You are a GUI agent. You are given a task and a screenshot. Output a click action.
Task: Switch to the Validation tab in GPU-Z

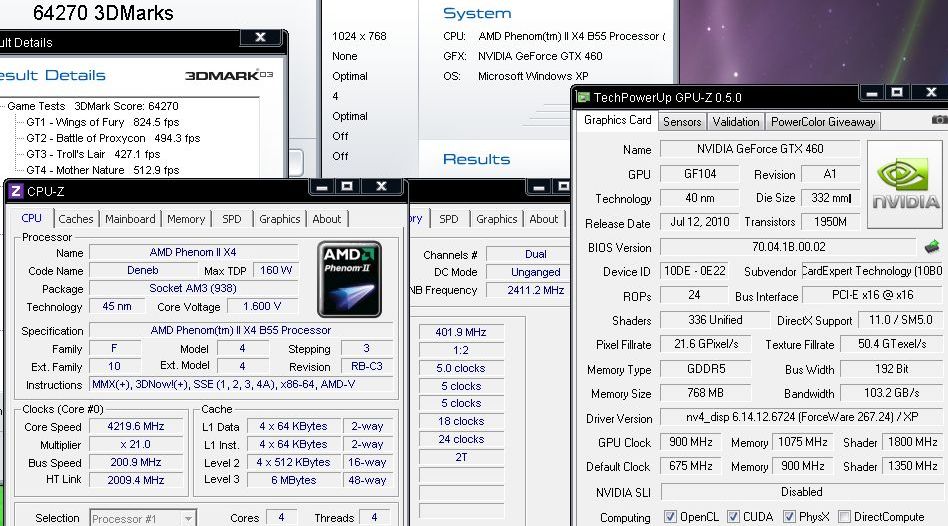(736, 122)
